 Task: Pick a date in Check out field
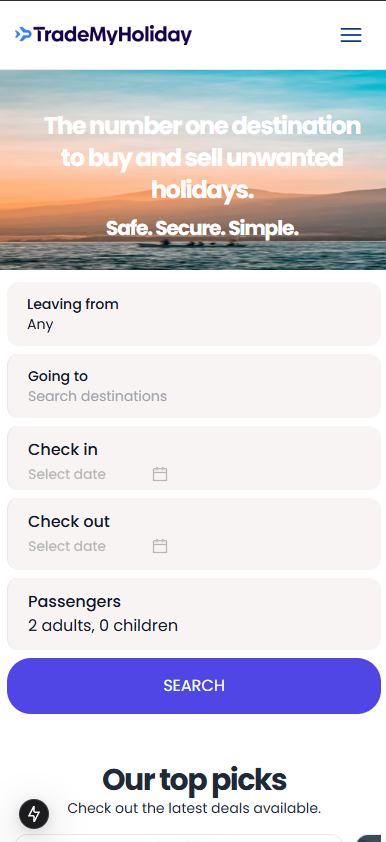pyautogui.click(x=194, y=534)
